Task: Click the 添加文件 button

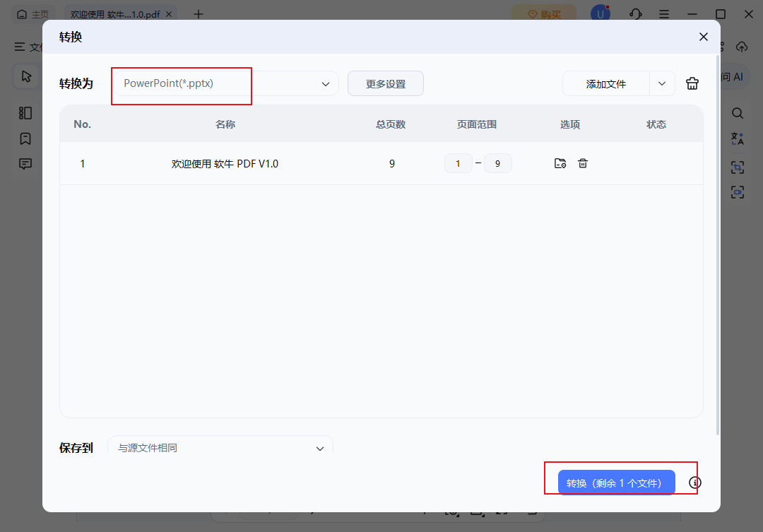Action: (606, 83)
